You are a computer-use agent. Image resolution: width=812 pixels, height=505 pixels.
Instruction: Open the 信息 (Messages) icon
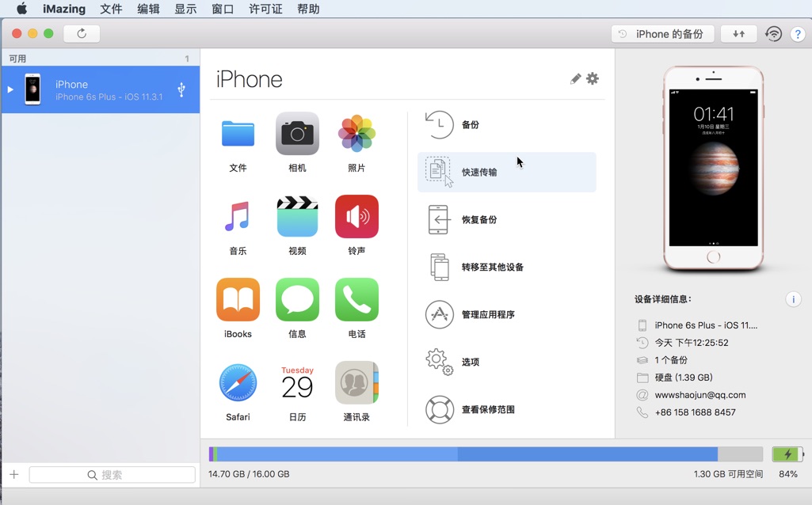click(x=297, y=299)
